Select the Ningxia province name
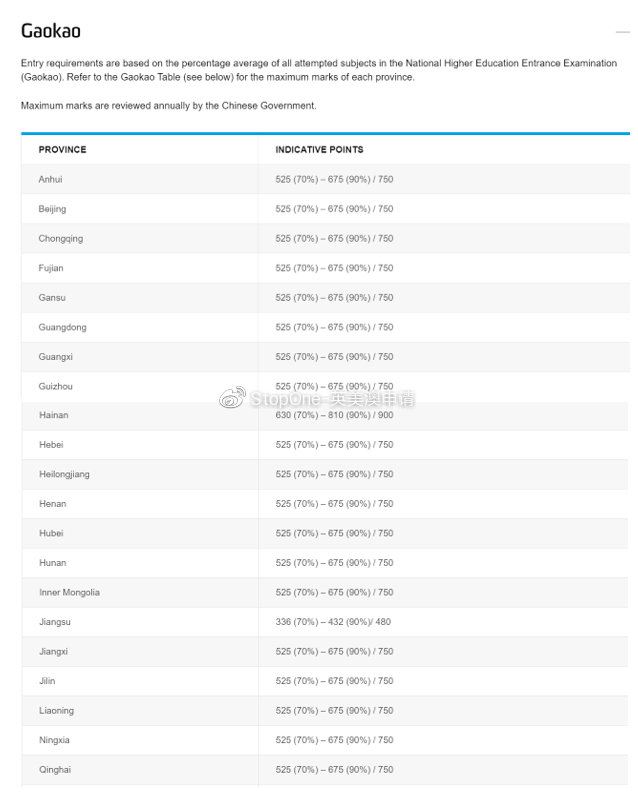This screenshot has width=638, height=797. [54, 740]
